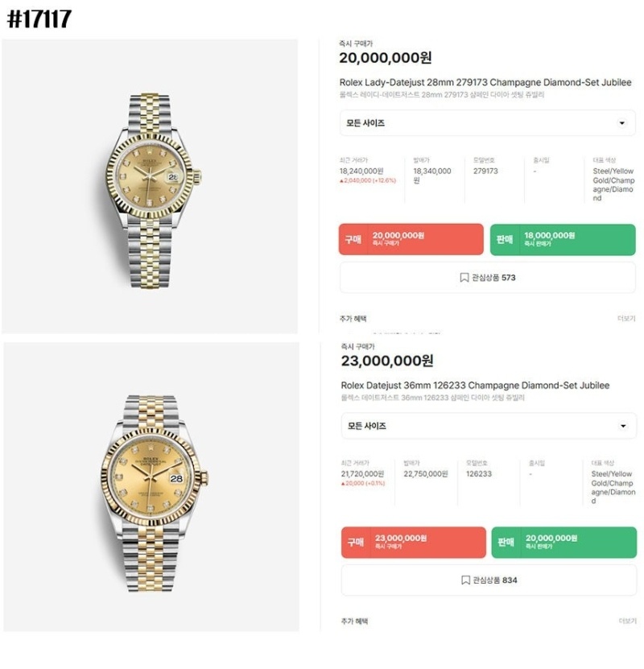Click the red 구매 23,000,000원 button
The height and width of the screenshot is (669, 644).
coord(413,542)
